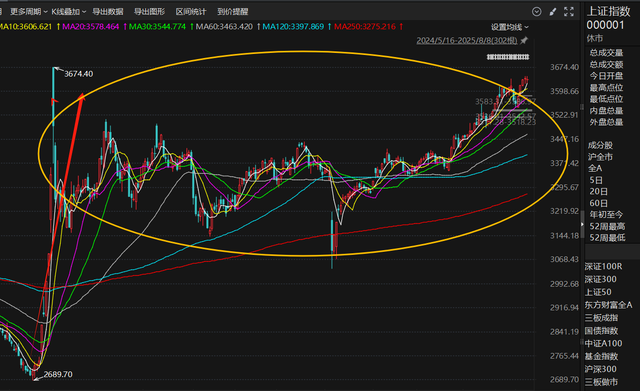640x391 pixels.
Task: Toggle the MA250 moving average label
Action: [x=365, y=27]
